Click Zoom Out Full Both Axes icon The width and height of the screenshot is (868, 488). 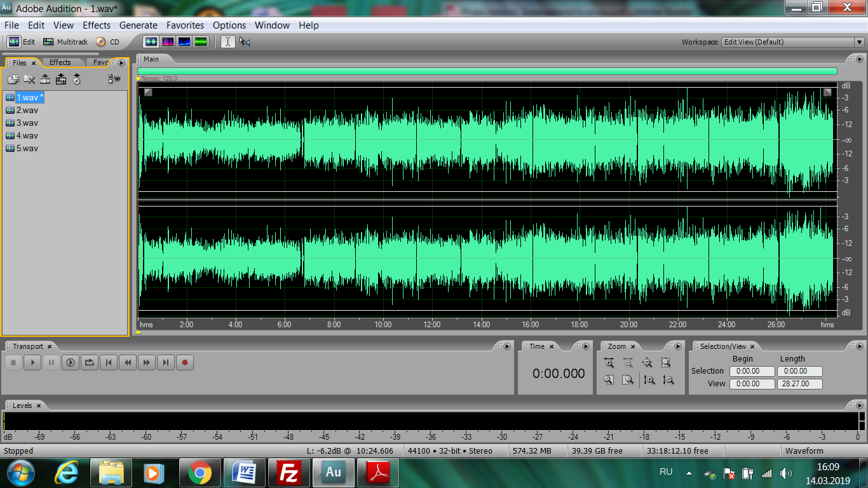[648, 363]
